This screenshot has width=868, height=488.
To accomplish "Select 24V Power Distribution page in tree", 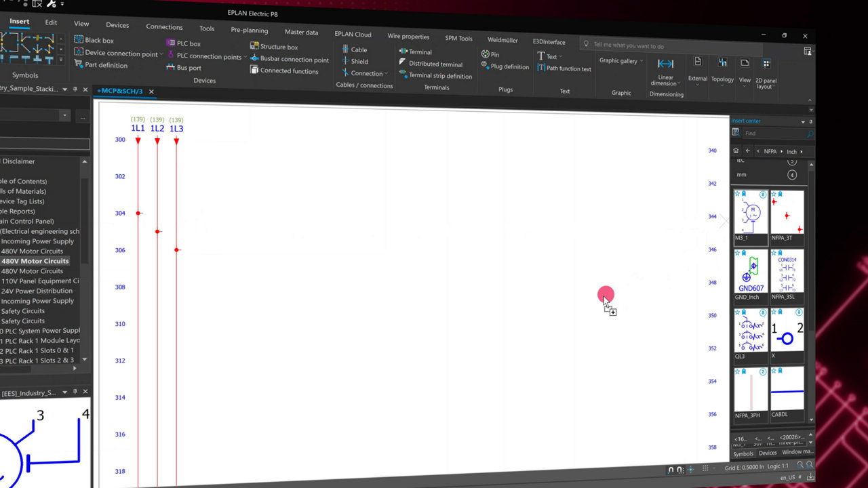I will click(37, 291).
